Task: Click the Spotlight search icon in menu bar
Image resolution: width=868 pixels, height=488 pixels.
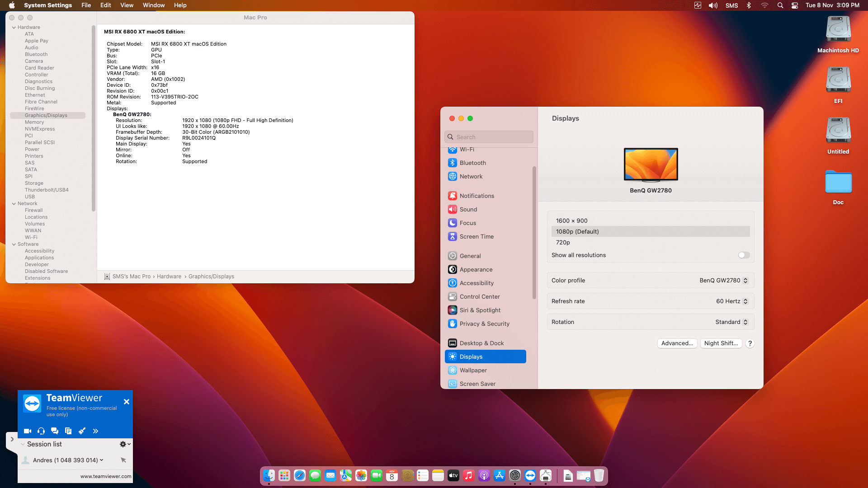Action: pos(780,5)
